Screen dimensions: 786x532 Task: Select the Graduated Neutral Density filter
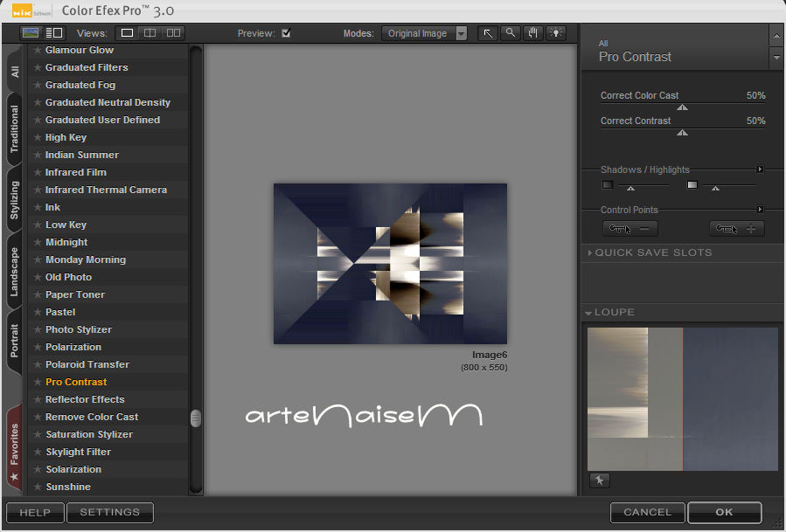coord(108,102)
